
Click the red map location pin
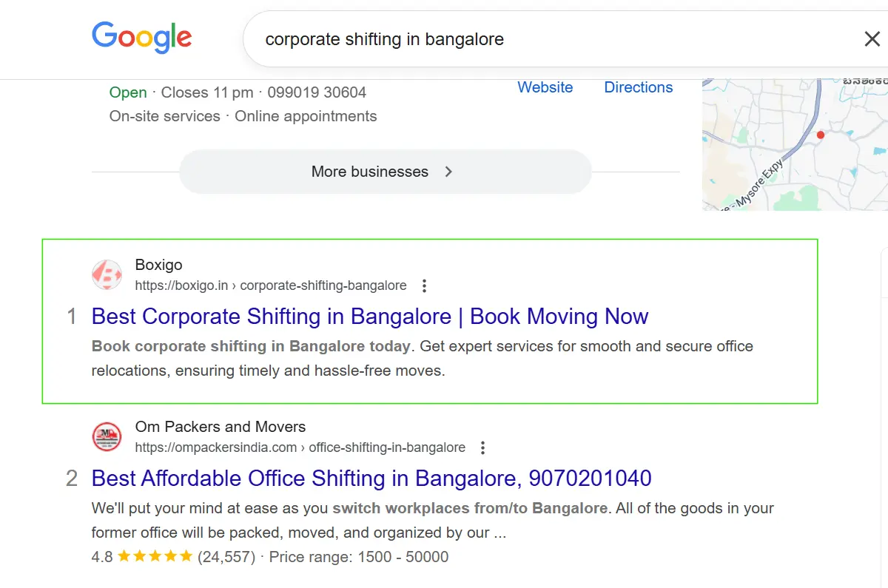[820, 135]
